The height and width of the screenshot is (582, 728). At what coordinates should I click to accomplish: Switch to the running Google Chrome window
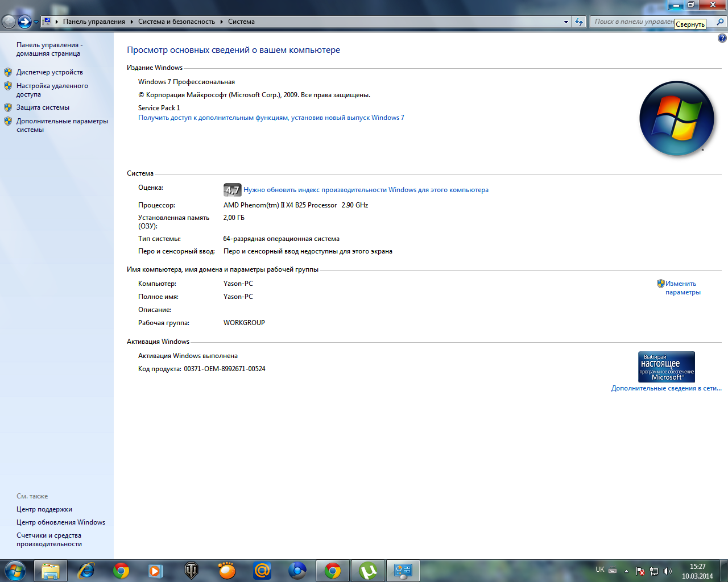pos(333,571)
